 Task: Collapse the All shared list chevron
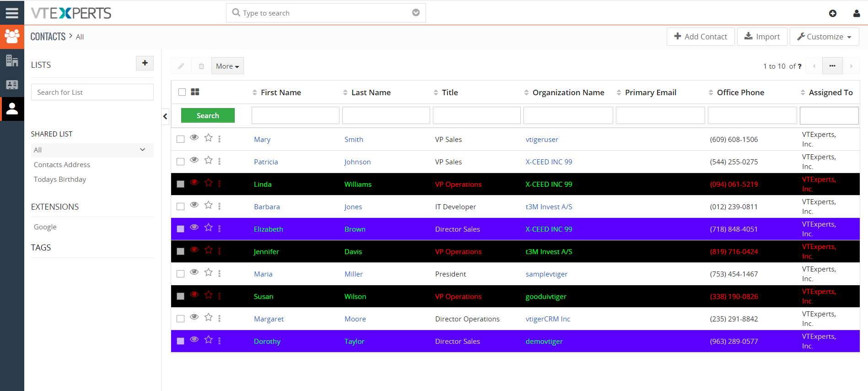coord(143,150)
